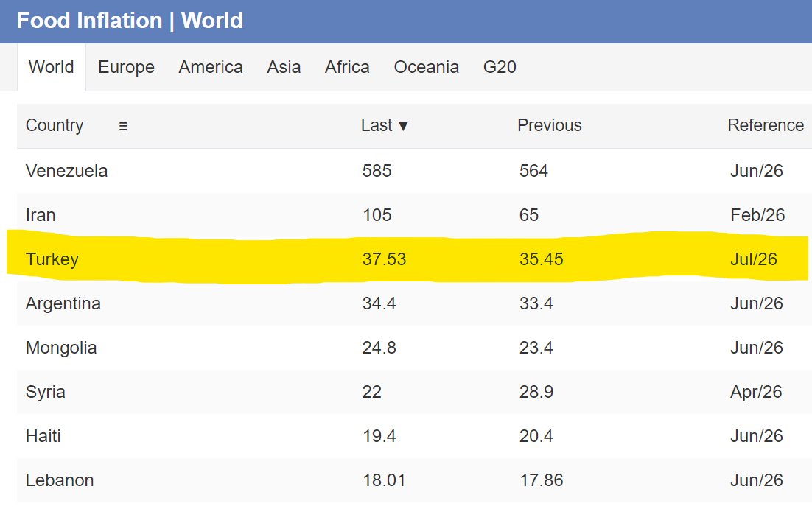Select Venezuela's last value 585
This screenshot has width=812, height=509.
point(377,171)
